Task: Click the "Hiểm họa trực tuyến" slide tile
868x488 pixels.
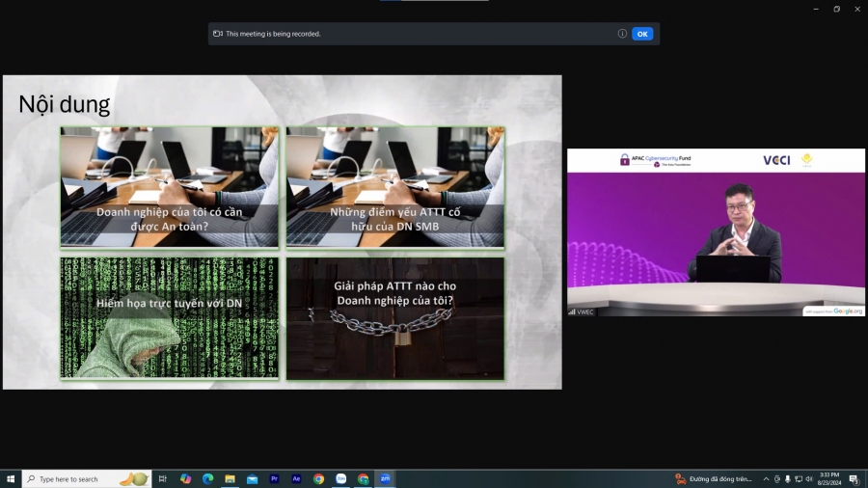Action: 169,317
